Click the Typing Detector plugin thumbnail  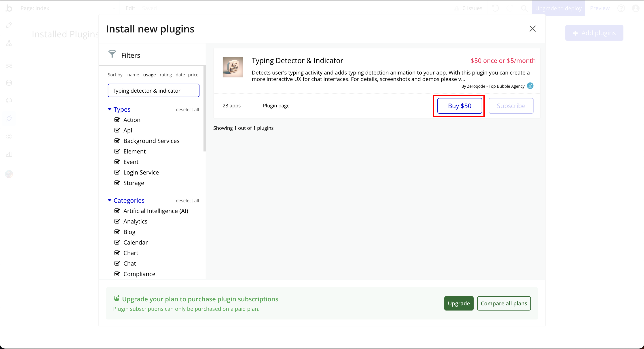tap(233, 67)
